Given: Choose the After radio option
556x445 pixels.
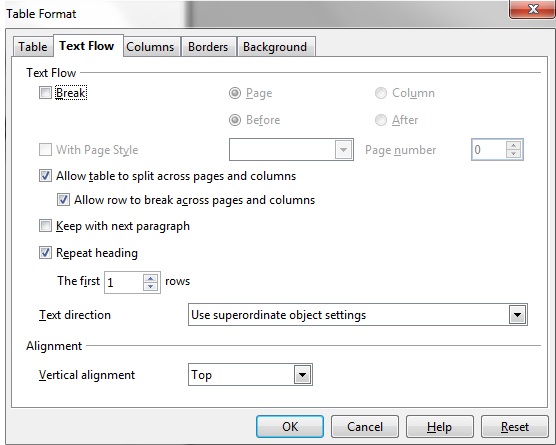Looking at the screenshot, I should pyautogui.click(x=381, y=120).
